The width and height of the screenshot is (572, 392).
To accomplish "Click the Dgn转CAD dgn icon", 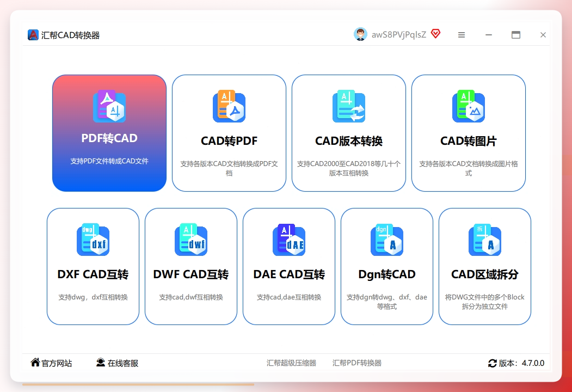I will point(387,240).
